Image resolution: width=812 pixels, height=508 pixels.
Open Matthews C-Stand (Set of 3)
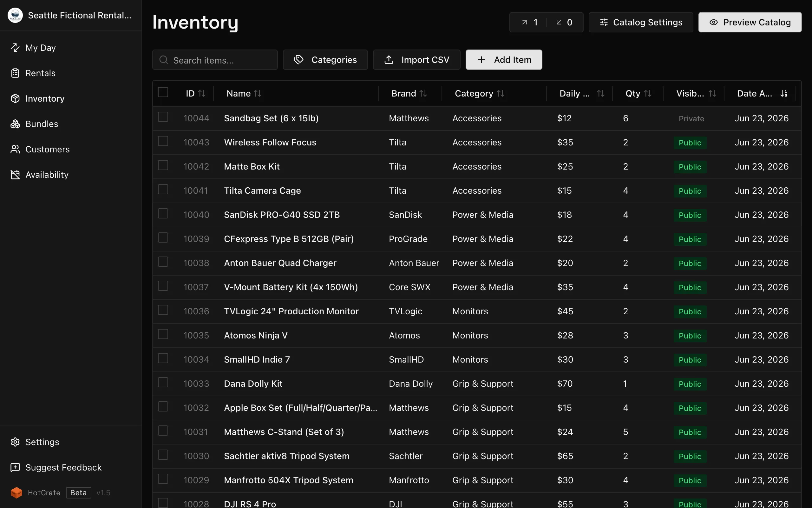pos(284,432)
